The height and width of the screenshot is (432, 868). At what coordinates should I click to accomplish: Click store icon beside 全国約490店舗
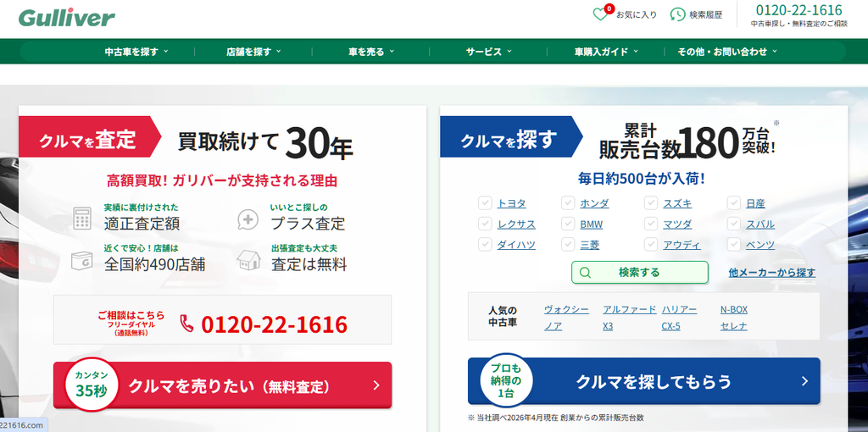(82, 261)
